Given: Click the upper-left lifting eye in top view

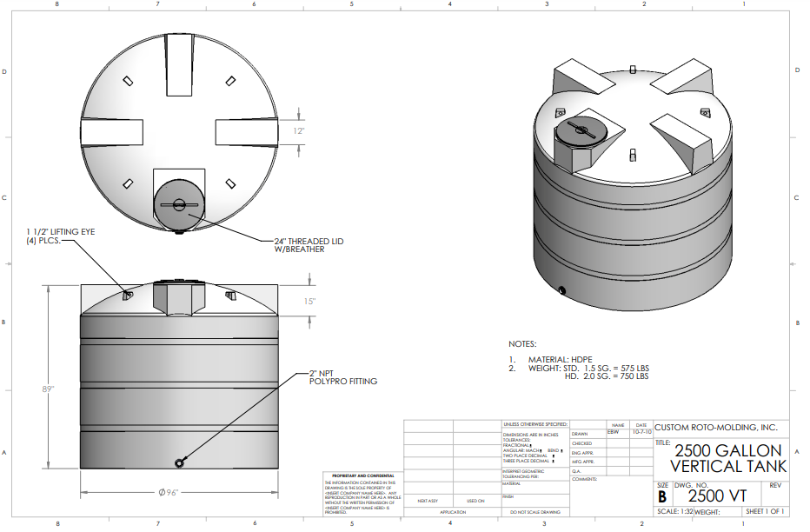Looking at the screenshot, I should pos(128,81).
